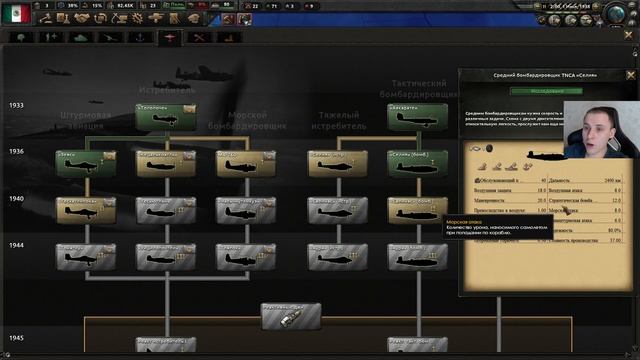Open the Construction crane menu

(119, 18)
